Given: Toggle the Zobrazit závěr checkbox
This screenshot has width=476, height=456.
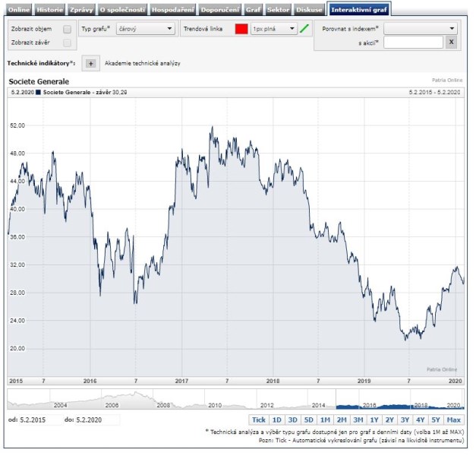Looking at the screenshot, I should [x=67, y=43].
